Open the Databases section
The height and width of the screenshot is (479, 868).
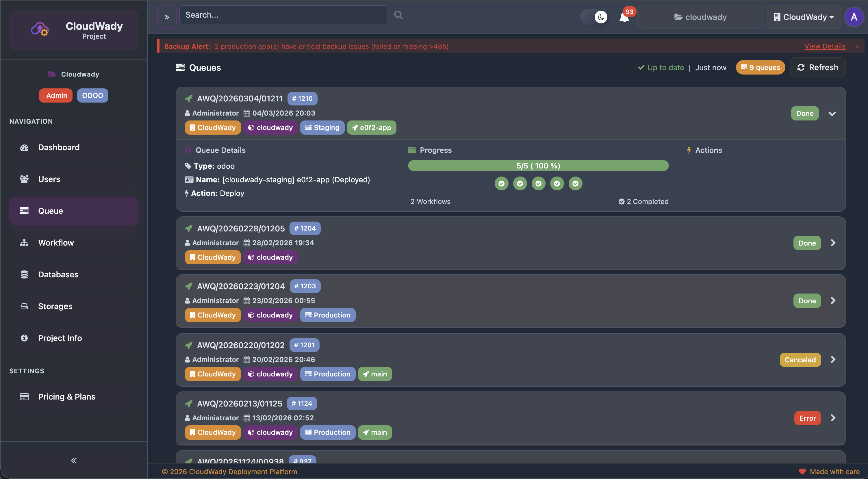(58, 274)
